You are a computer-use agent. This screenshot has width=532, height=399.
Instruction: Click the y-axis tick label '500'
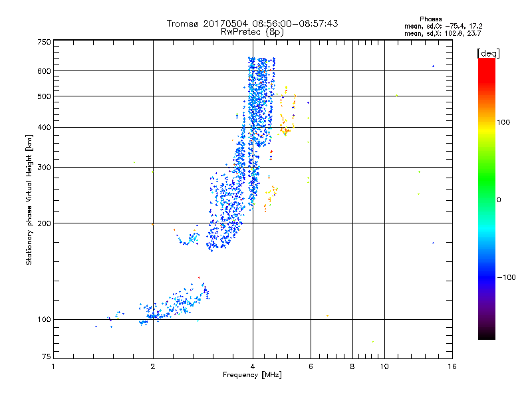tap(44, 96)
